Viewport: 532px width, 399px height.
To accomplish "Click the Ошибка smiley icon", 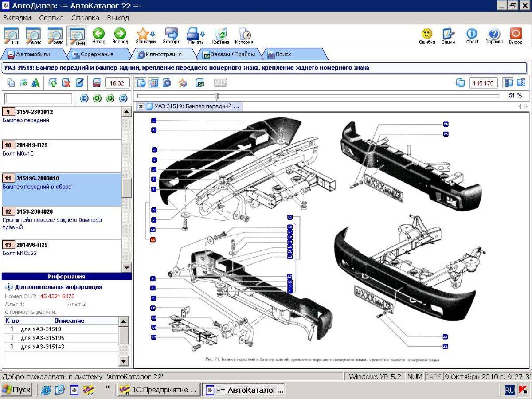I will [x=427, y=36].
